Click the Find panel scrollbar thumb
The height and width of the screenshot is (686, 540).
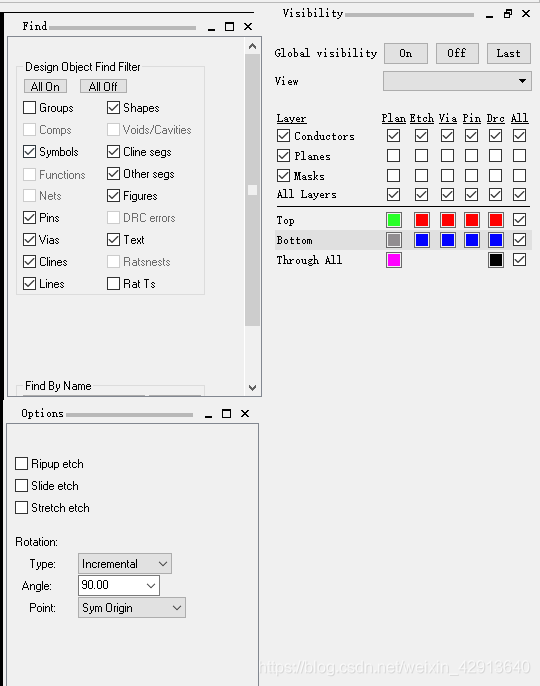[252, 189]
